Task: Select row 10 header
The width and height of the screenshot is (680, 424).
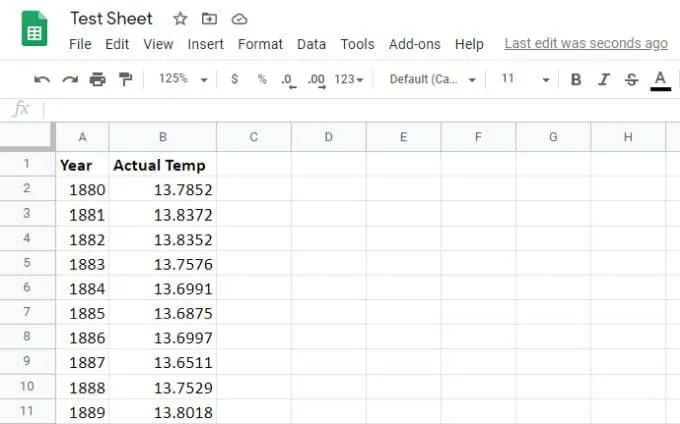Action: [x=27, y=386]
